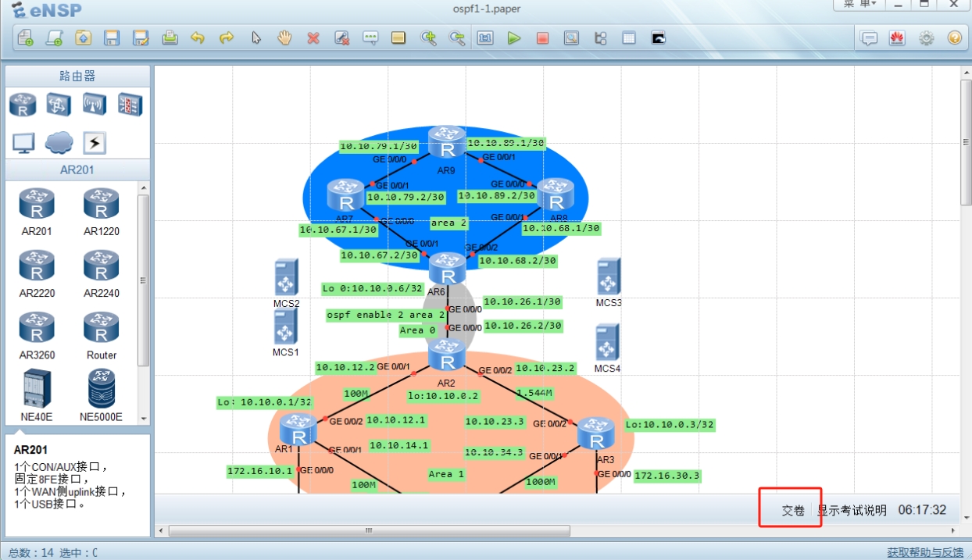Start all devices with green play button

[x=513, y=37]
